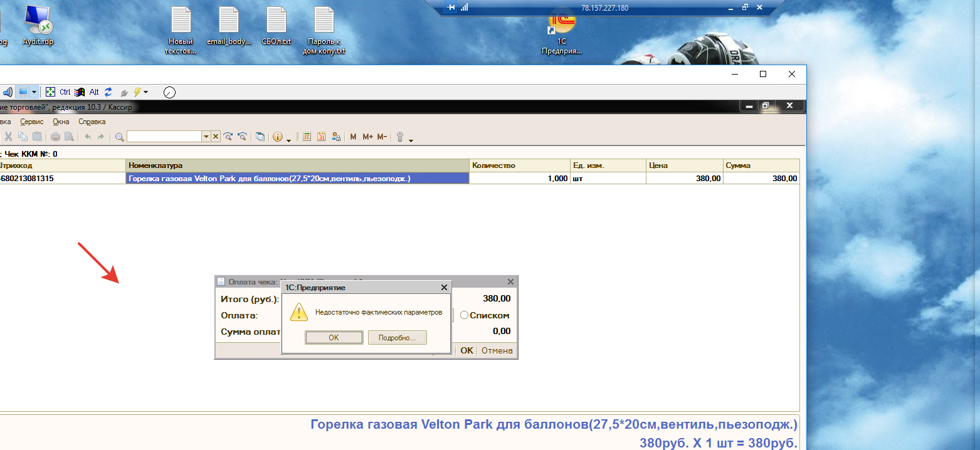Select the Списком radio button
This screenshot has height=450, width=980.
[x=465, y=315]
